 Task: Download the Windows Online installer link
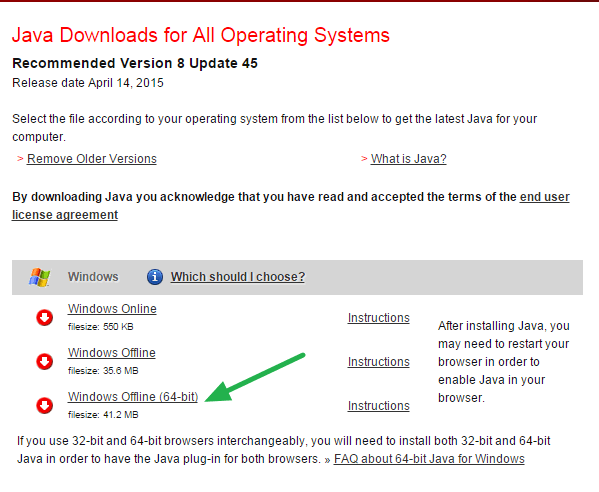[112, 309]
